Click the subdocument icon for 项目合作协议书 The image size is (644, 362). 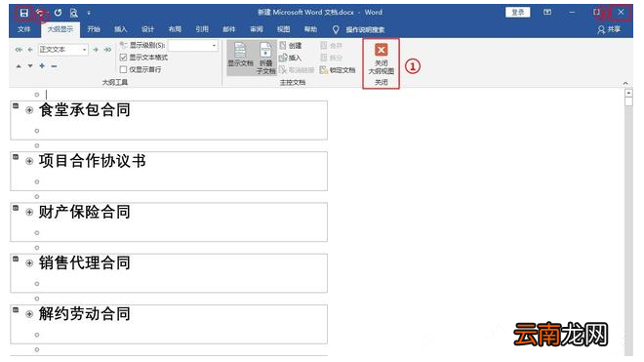(16, 157)
